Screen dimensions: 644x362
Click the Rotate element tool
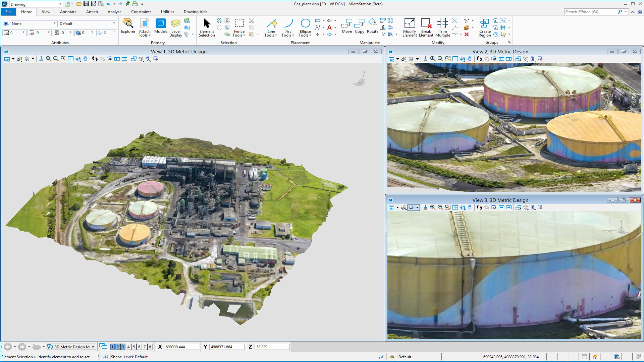[x=372, y=26]
